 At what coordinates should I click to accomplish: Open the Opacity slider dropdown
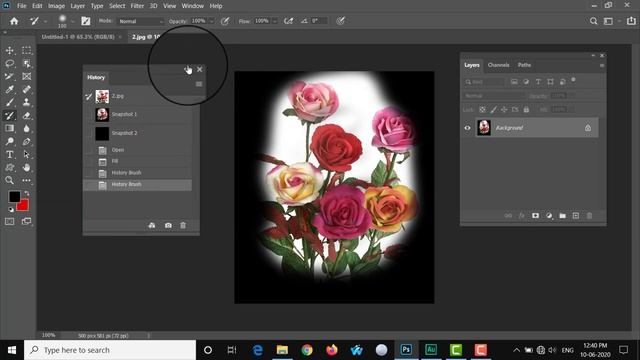click(x=211, y=21)
